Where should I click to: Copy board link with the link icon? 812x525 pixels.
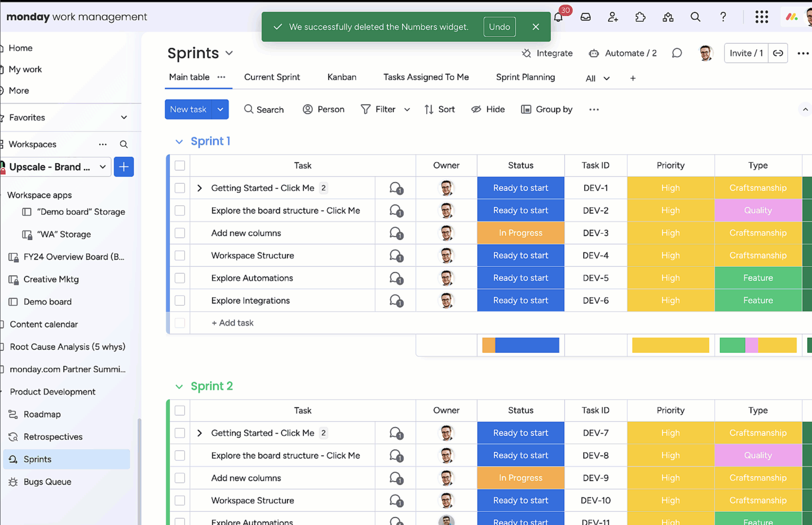(778, 53)
